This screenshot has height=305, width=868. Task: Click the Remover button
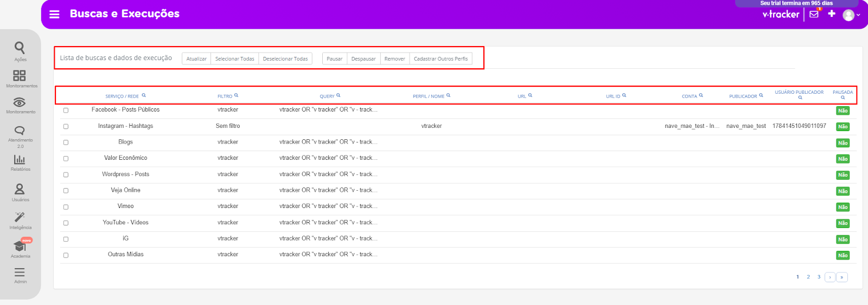click(395, 59)
